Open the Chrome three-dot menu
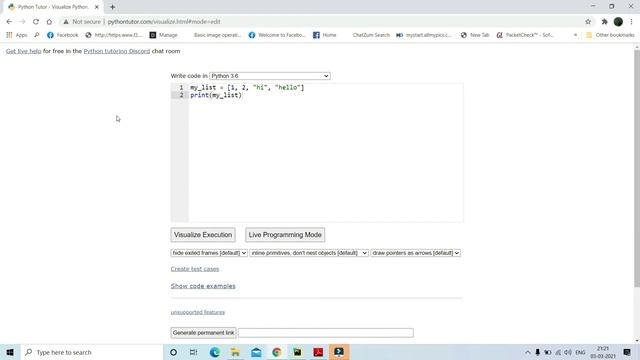Viewport: 640px width, 360px height. [x=631, y=22]
